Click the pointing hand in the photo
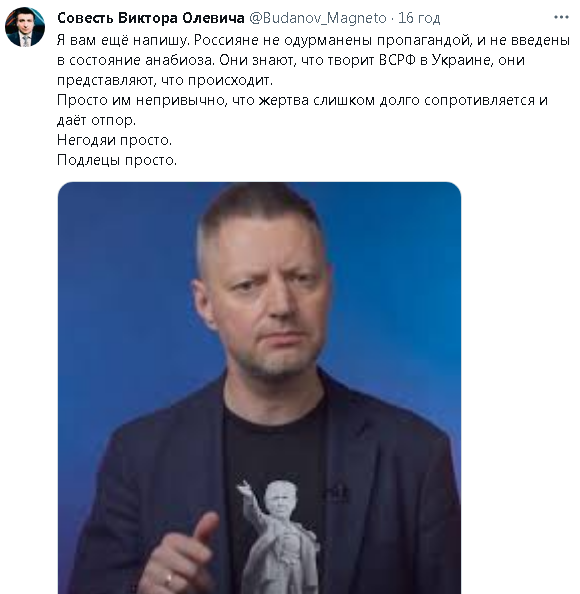Image resolution: width=580 pixels, height=594 pixels. [184, 557]
